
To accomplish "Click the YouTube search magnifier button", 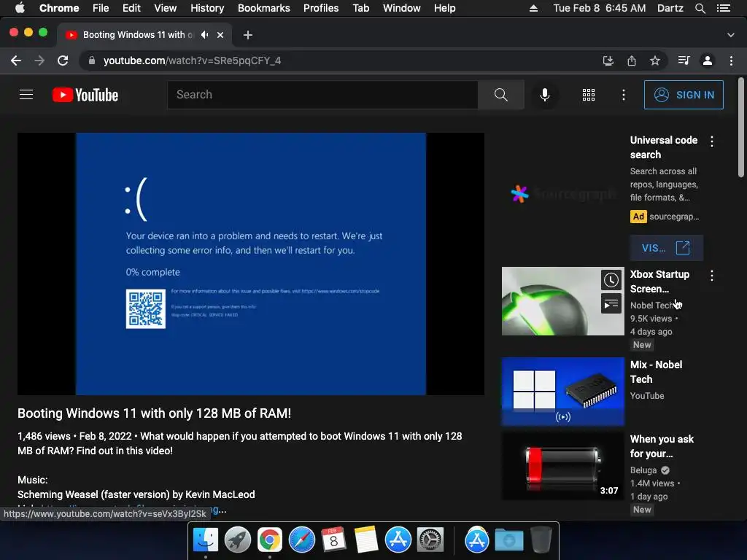I will click(500, 95).
